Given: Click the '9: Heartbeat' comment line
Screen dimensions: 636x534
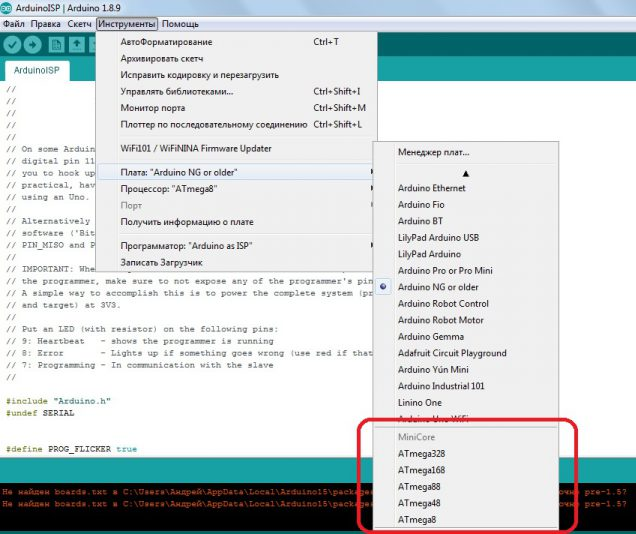Looking at the screenshot, I should tap(140, 341).
